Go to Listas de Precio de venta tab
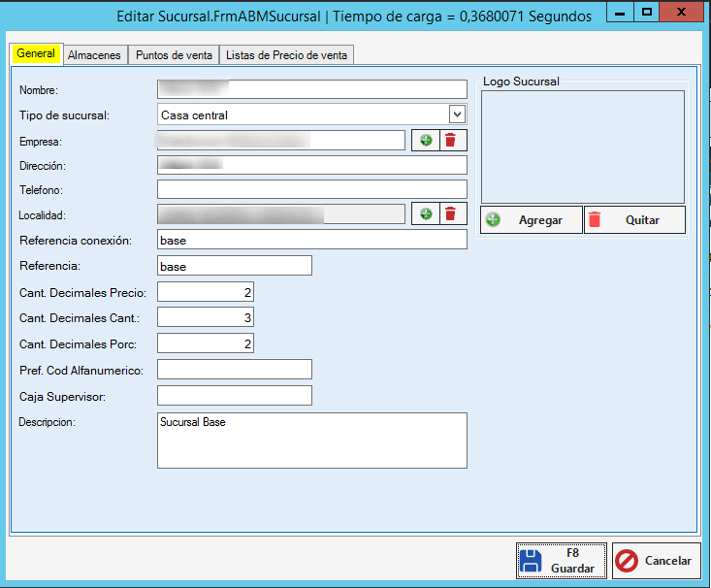The height and width of the screenshot is (588, 711). pyautogui.click(x=286, y=55)
